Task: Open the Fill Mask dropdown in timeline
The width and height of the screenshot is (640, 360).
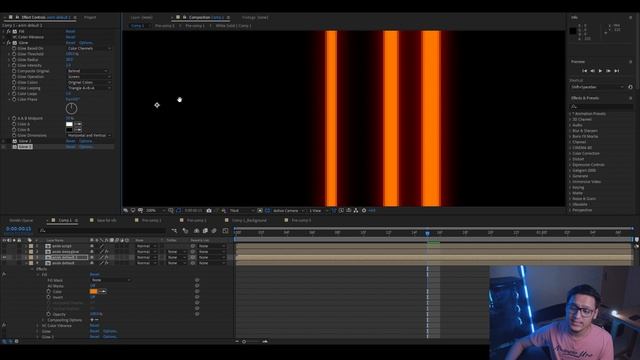Action: [x=111, y=280]
